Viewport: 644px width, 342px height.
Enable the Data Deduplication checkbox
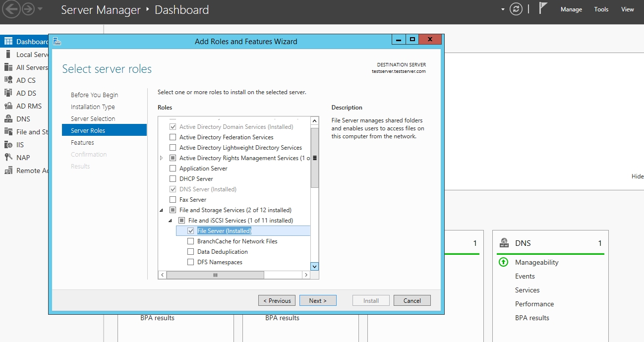(191, 252)
